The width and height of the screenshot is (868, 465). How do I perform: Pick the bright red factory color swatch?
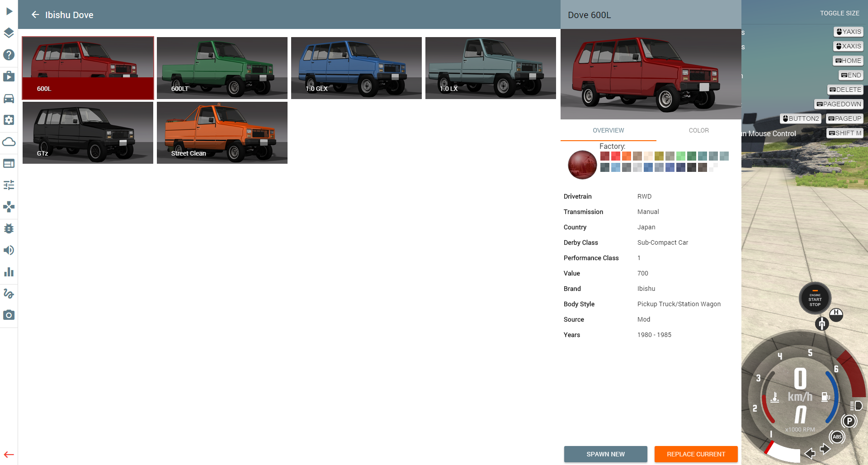click(616, 156)
